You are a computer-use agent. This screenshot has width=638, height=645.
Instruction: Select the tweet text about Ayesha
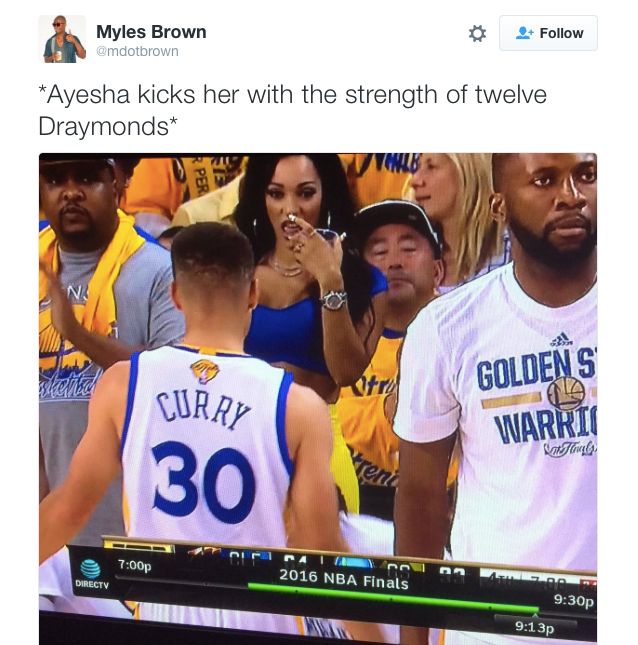click(x=292, y=110)
